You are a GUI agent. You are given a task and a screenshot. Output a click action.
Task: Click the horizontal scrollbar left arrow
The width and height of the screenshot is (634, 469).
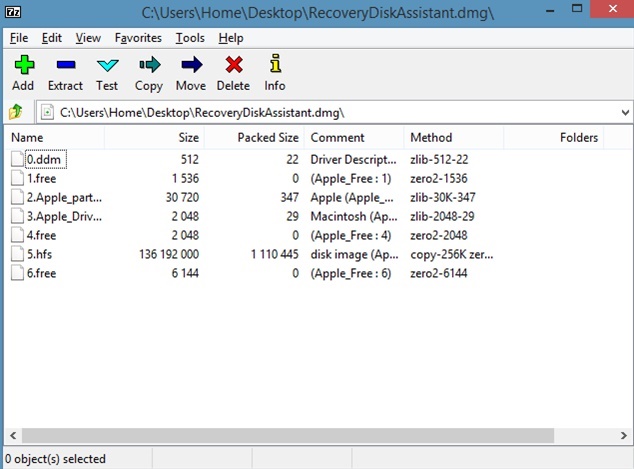[x=13, y=435]
